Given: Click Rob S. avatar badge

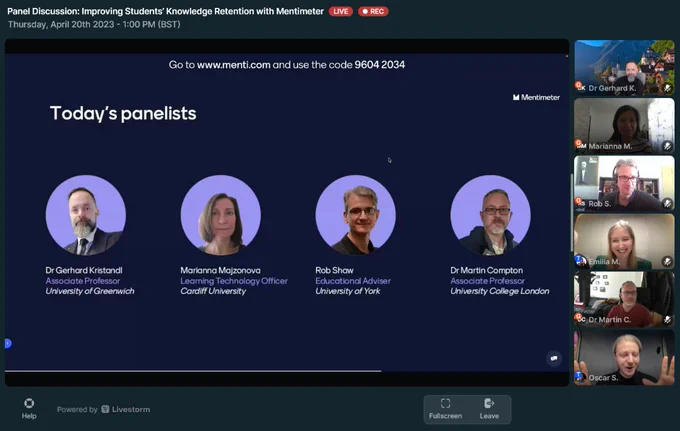Looking at the screenshot, I should 580,202.
